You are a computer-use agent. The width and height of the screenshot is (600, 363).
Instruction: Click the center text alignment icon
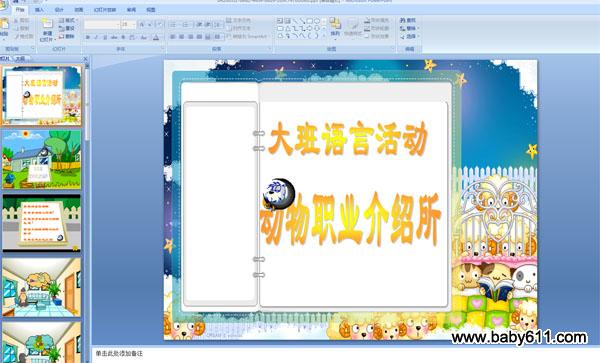coord(182,37)
